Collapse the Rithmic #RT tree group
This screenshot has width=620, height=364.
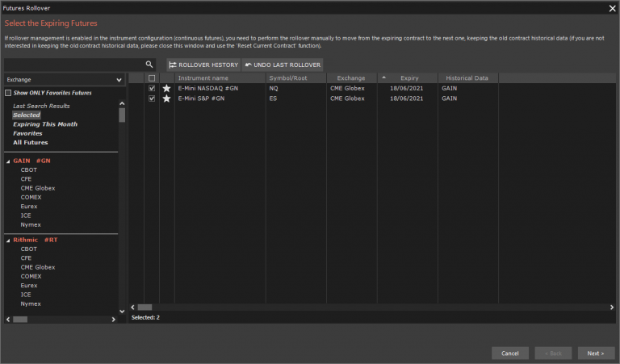(8, 240)
